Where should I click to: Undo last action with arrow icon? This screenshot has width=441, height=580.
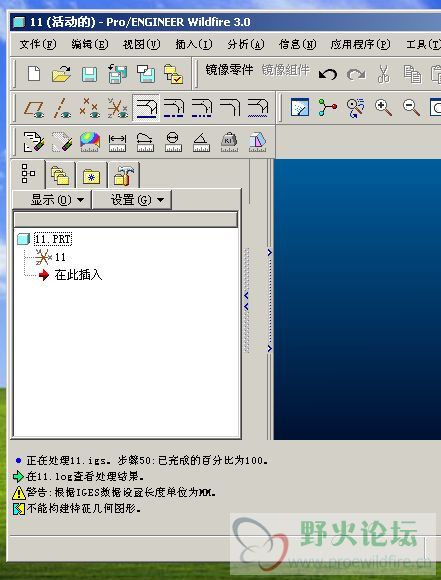tap(328, 74)
